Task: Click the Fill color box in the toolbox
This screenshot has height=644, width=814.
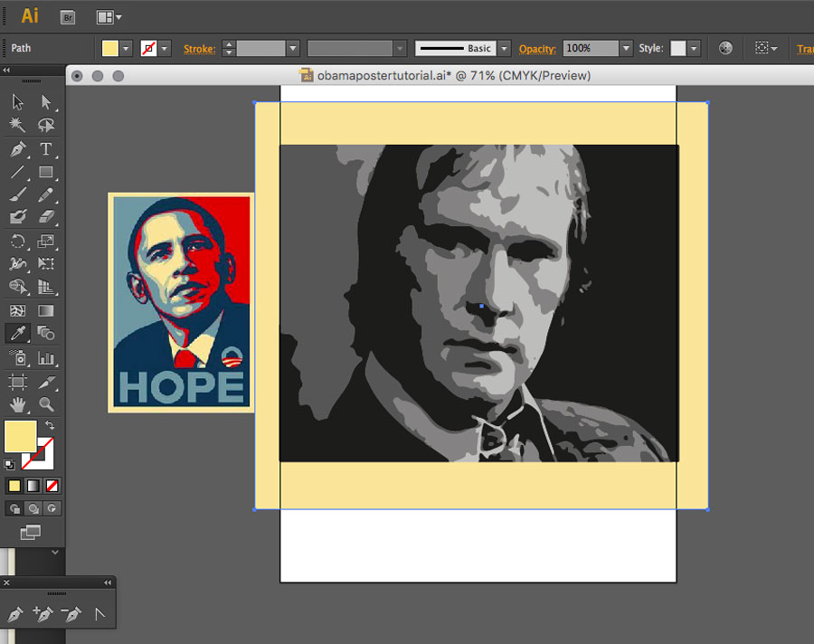Action: [x=20, y=436]
